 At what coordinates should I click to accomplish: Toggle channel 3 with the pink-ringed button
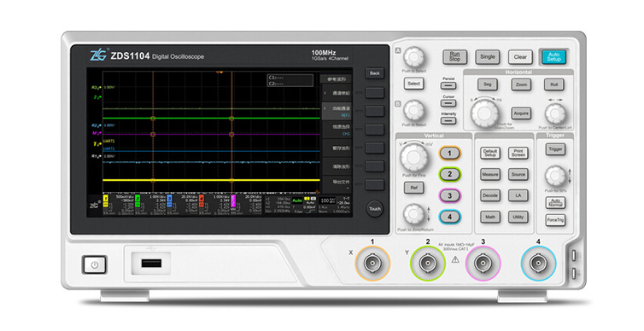point(449,195)
